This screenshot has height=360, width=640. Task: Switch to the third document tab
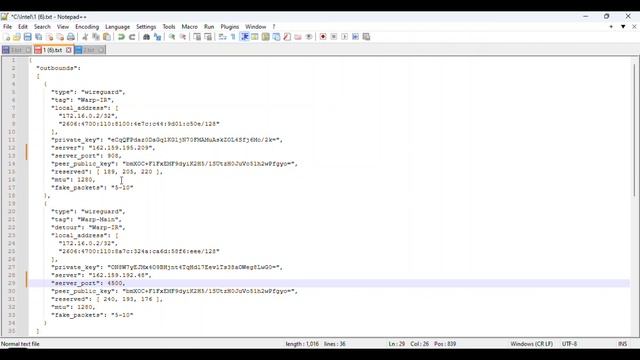click(x=89, y=50)
